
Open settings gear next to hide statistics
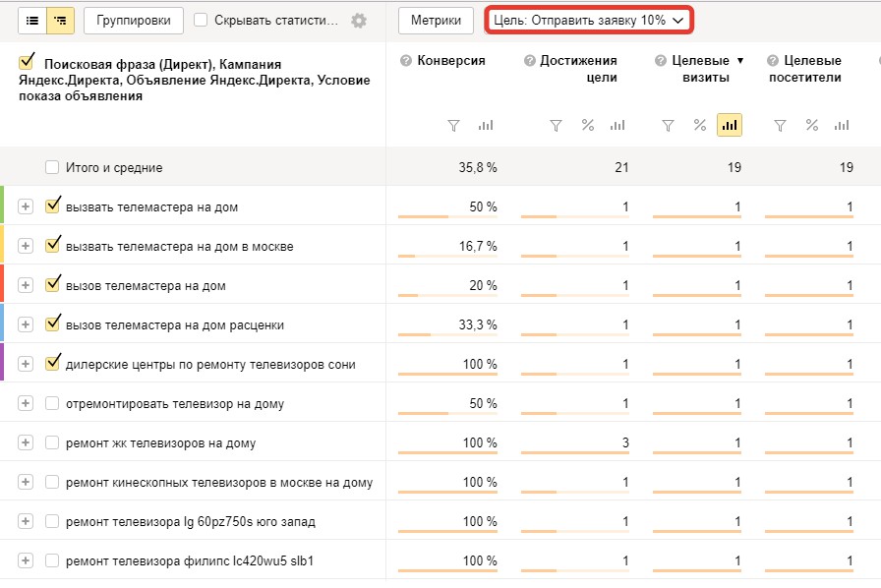pyautogui.click(x=359, y=21)
